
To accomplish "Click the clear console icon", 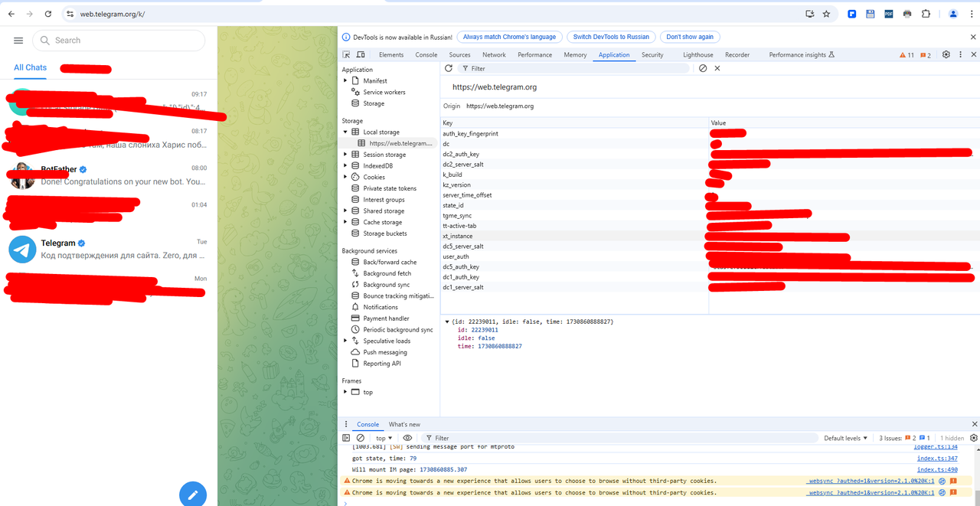I will coord(360,438).
